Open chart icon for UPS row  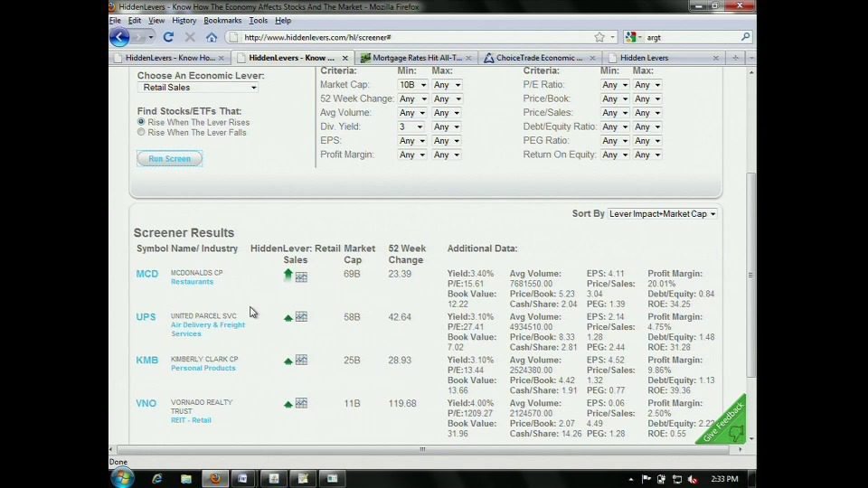(x=301, y=316)
